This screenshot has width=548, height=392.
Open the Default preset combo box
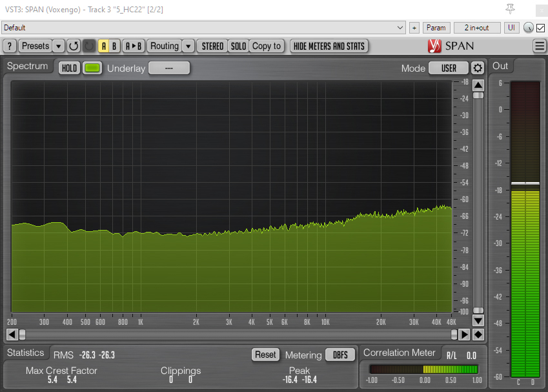203,28
